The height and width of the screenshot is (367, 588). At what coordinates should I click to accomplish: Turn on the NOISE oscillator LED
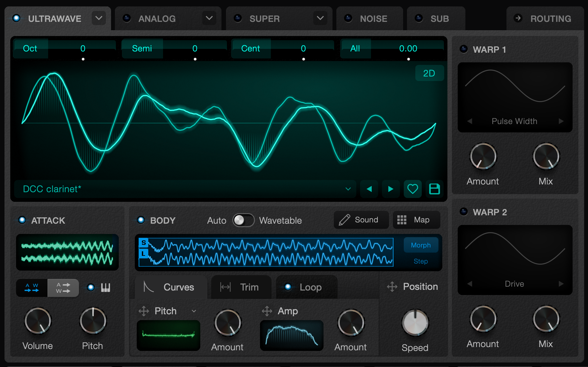click(x=348, y=18)
